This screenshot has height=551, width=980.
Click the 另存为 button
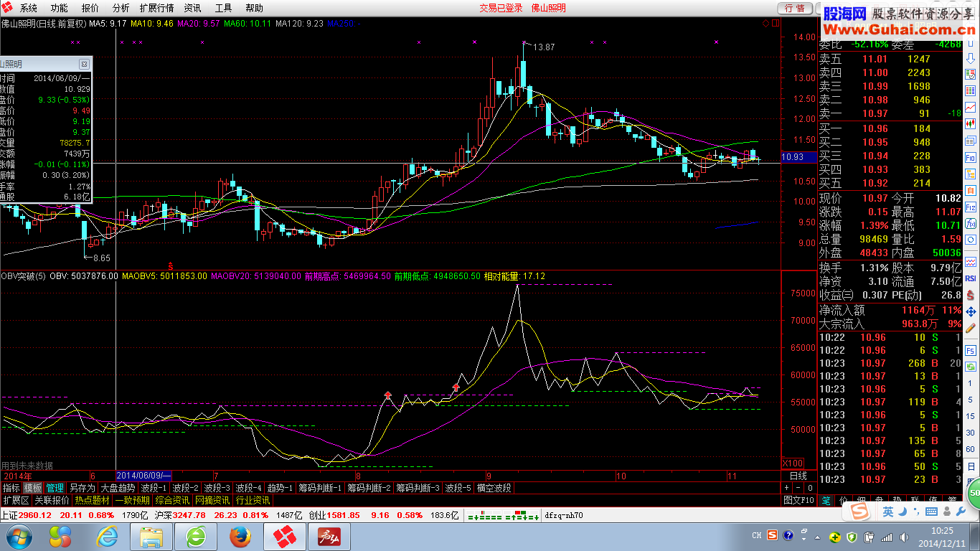(82, 488)
